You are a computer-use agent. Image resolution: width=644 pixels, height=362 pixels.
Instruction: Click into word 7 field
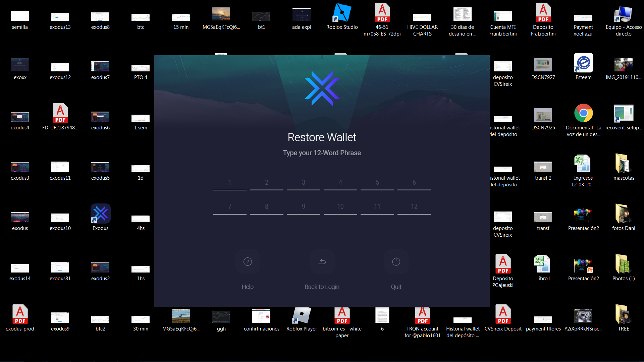click(230, 207)
